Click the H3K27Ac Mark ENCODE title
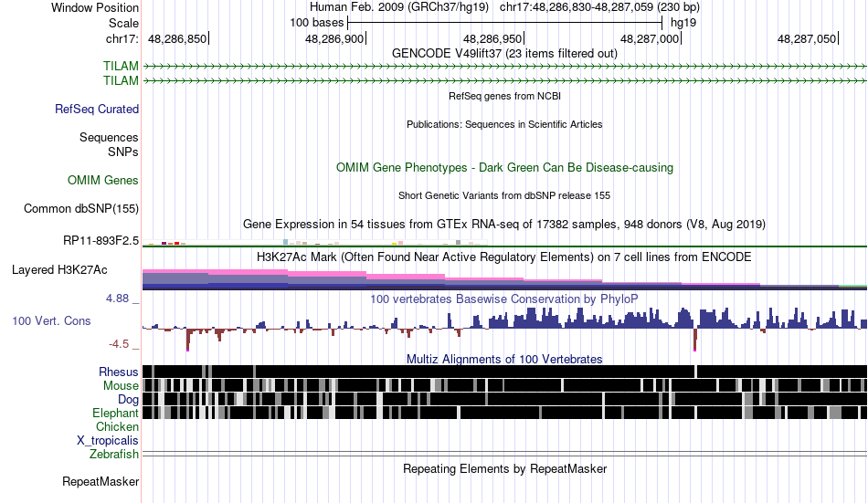The image size is (868, 503). pyautogui.click(x=504, y=257)
